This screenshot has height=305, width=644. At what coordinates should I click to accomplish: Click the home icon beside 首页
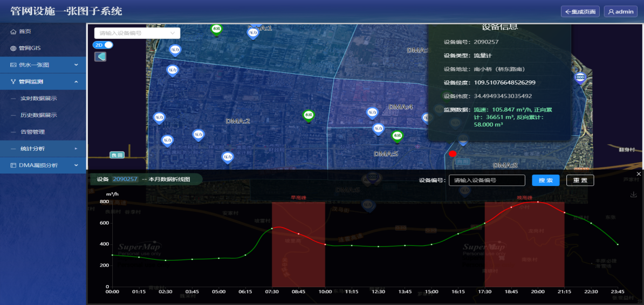pyautogui.click(x=13, y=32)
